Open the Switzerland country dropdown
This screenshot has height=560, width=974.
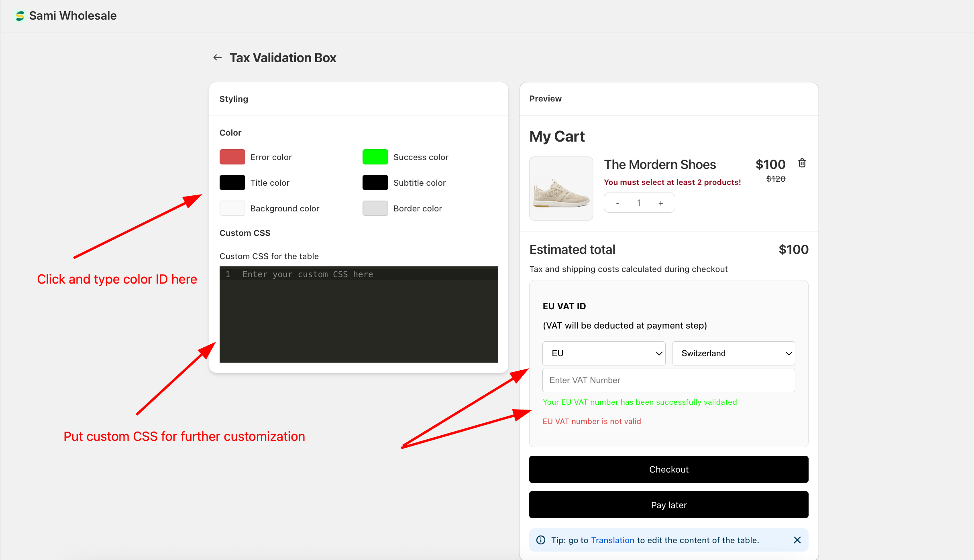coord(733,353)
